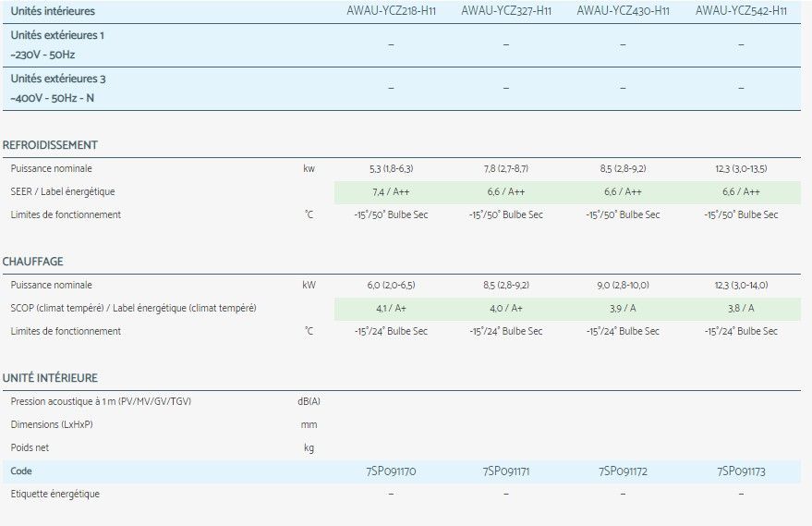Click the SCOP value 4,1 / A+ cell
Screen dimensions: 812x526
tap(390, 308)
